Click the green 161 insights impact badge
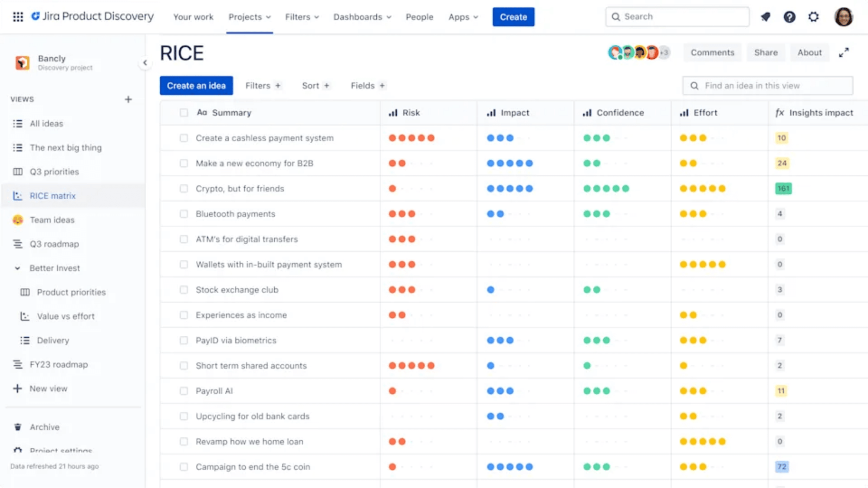The image size is (868, 488). click(783, 189)
